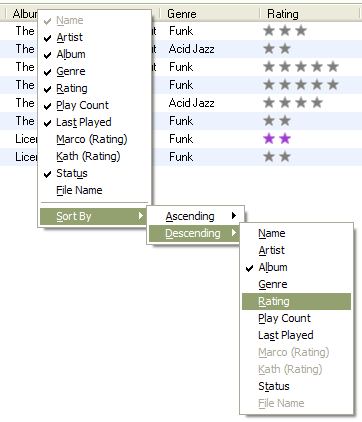362x422 pixels.
Task: Enable the Marco (Rating) column
Action: (x=92, y=139)
